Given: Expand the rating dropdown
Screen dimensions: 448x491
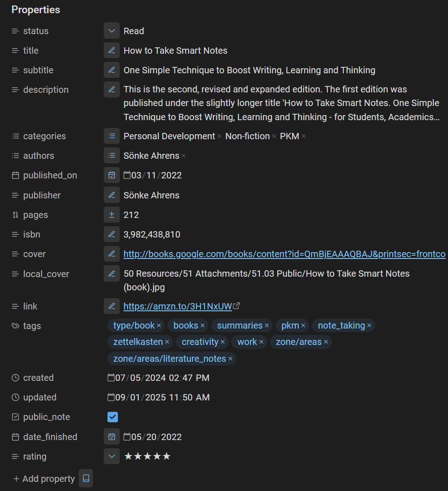Looking at the screenshot, I should click(112, 456).
